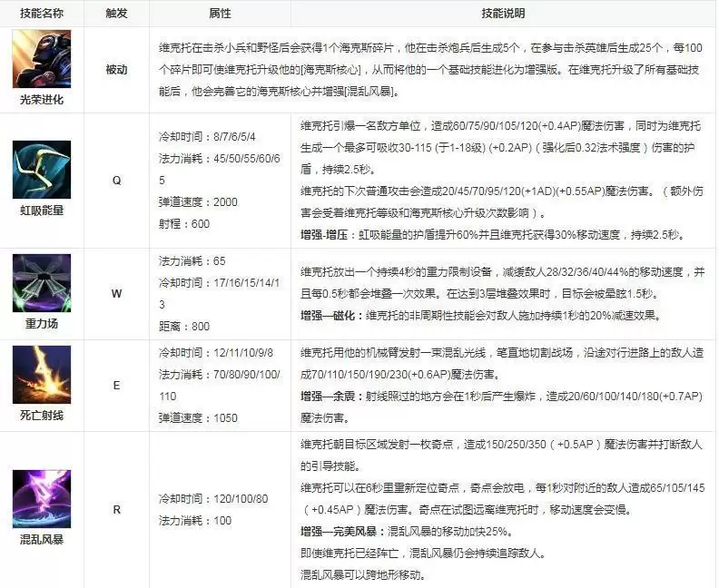
Task: Click 法力消耗：65 in W row
Action: click(192, 260)
